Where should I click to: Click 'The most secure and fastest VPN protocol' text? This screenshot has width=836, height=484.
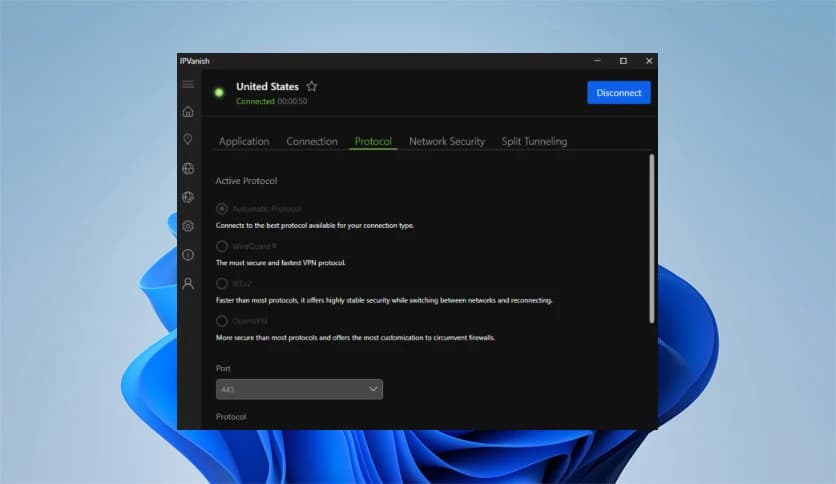point(281,263)
